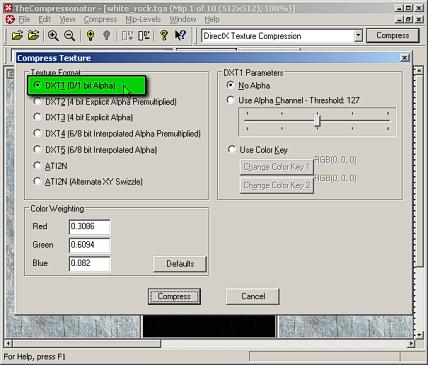Open the View menu
Screen dimensions: 428x365
point(67,20)
